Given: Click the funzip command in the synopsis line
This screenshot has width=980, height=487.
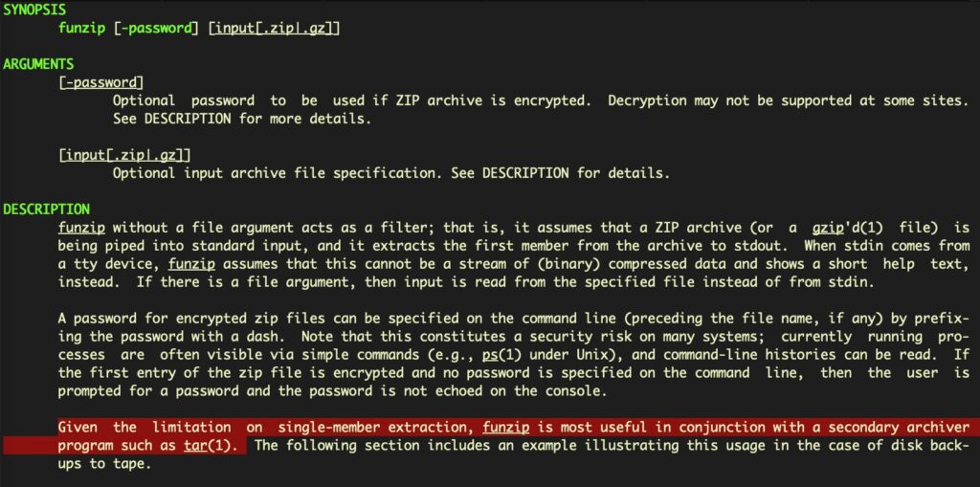Looking at the screenshot, I should click(81, 30).
